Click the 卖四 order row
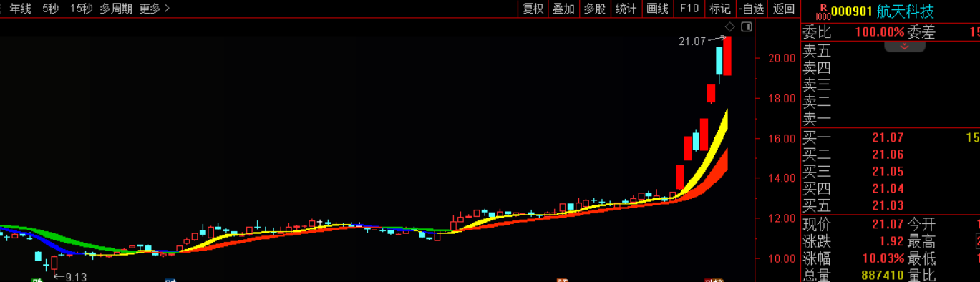This screenshot has height=282, width=980. point(890,68)
